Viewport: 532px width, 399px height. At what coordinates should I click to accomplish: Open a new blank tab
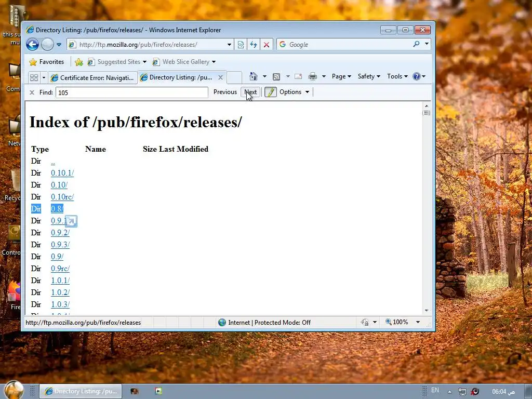pyautogui.click(x=234, y=77)
